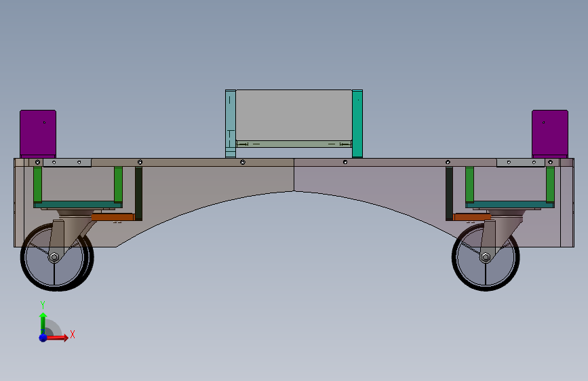The image size is (588, 381).
Task: Select the central gray box panel
Action: point(294,115)
